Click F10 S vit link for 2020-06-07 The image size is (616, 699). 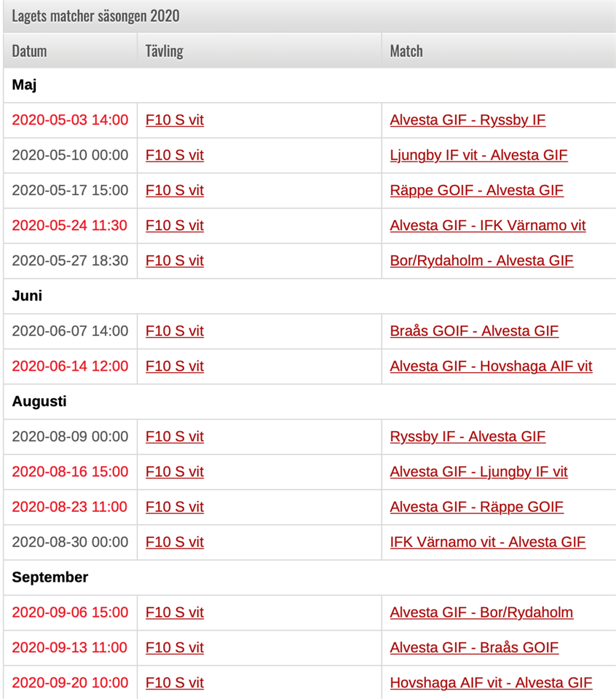175,331
